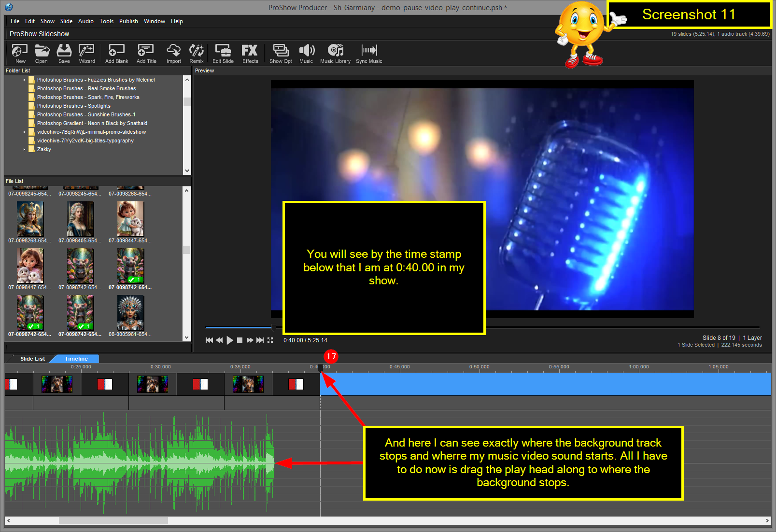The image size is (776, 532).
Task: Jump to end of the show
Action: [x=260, y=340]
